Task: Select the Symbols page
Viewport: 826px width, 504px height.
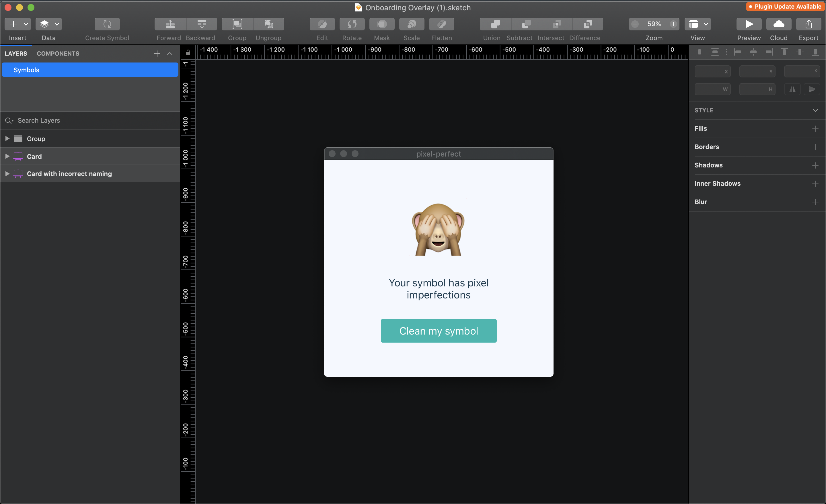Action: [90, 70]
